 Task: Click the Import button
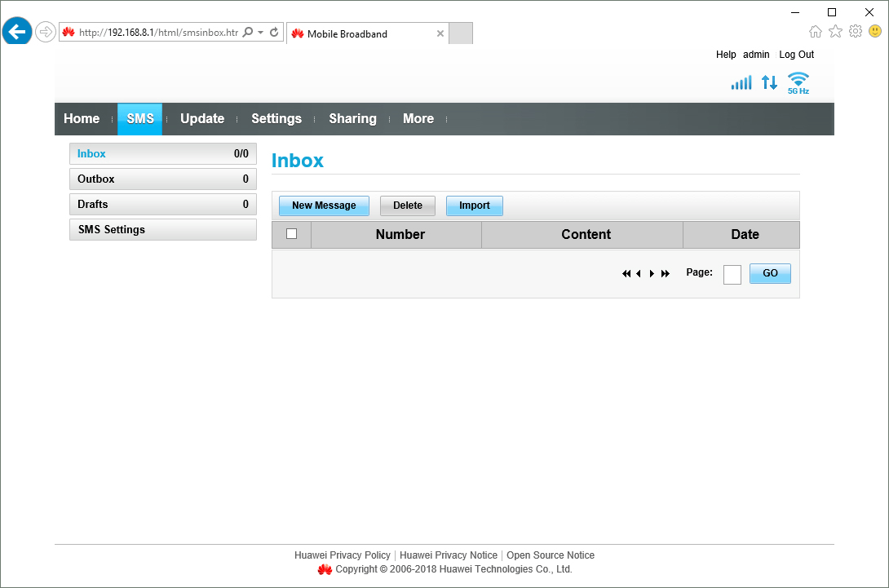point(474,206)
